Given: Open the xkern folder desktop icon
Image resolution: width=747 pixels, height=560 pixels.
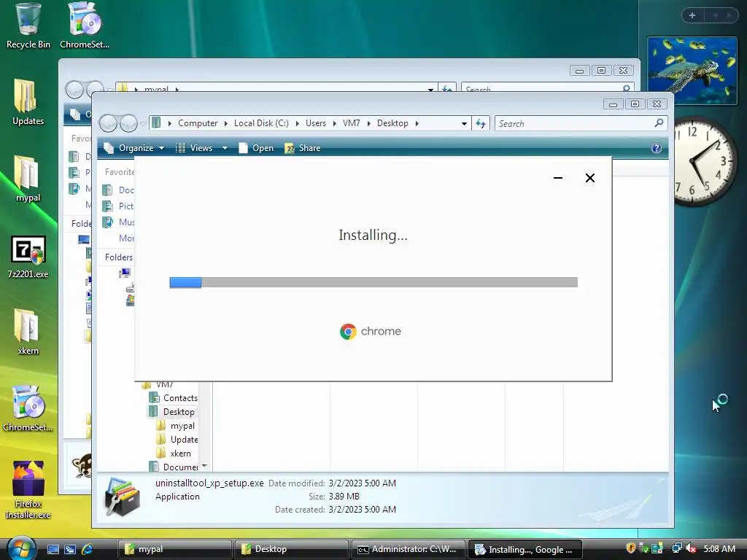Looking at the screenshot, I should point(28,332).
